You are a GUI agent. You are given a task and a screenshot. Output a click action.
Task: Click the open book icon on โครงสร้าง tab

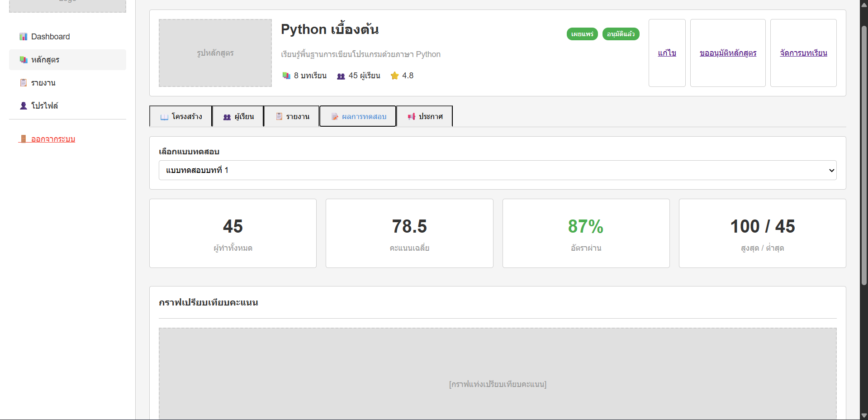coord(164,117)
